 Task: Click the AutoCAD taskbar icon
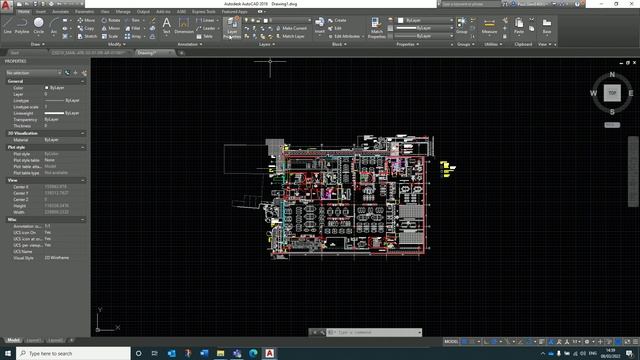click(x=269, y=353)
